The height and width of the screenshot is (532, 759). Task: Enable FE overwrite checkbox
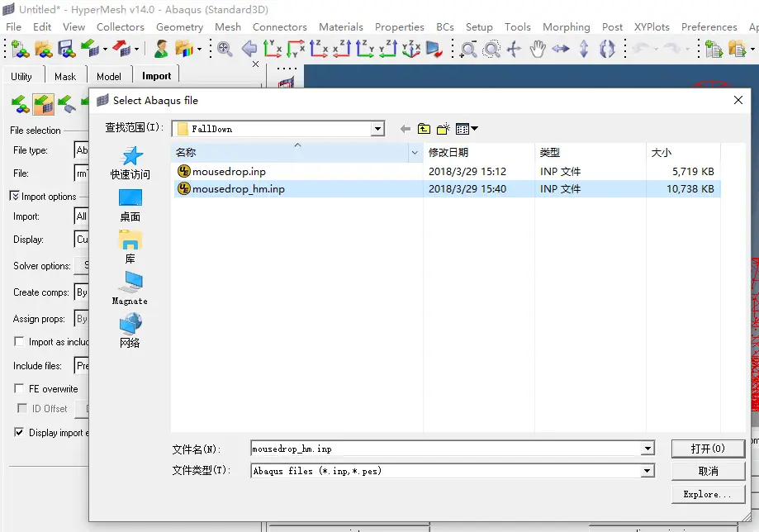click(19, 389)
